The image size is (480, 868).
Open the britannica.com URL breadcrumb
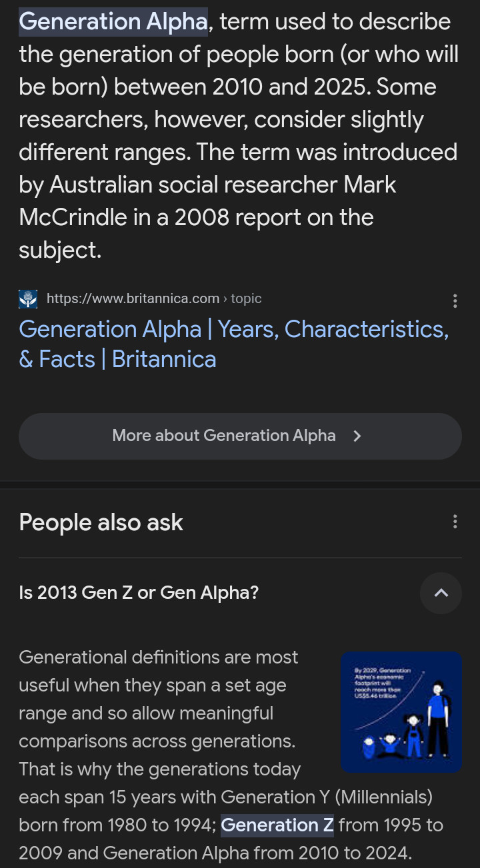[133, 298]
